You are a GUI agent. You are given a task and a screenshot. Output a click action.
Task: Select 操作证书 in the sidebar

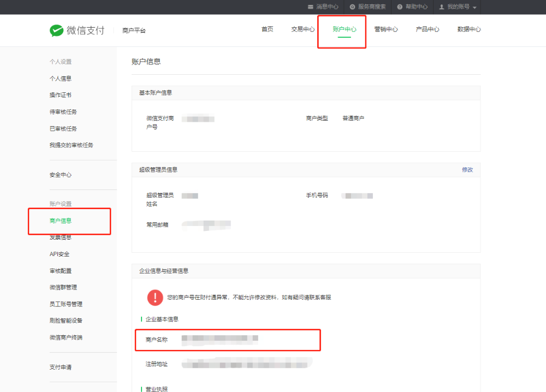click(x=61, y=95)
